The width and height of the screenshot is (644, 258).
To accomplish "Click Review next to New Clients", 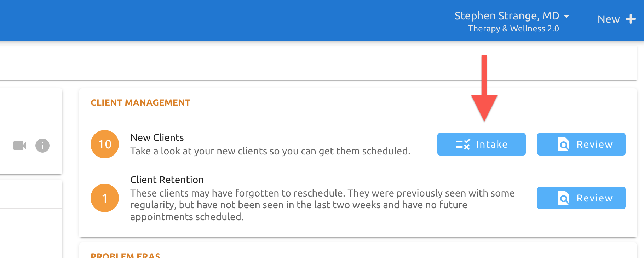I will coord(581,144).
